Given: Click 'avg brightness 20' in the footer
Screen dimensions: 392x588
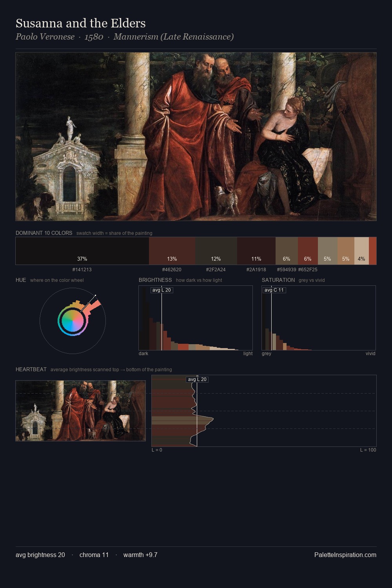Looking at the screenshot, I should [40, 555].
